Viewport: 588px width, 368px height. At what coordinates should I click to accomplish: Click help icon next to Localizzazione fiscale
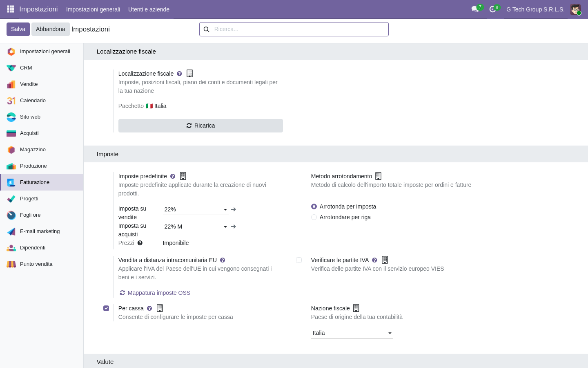coord(179,74)
